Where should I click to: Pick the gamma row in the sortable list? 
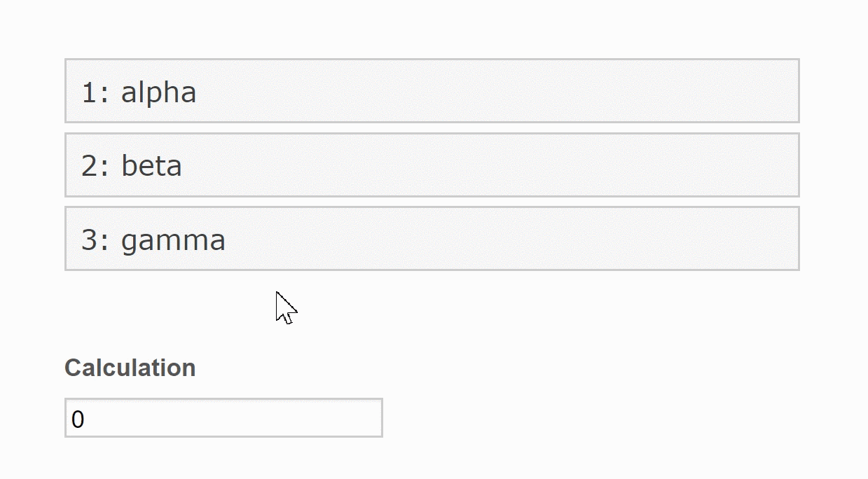point(432,238)
